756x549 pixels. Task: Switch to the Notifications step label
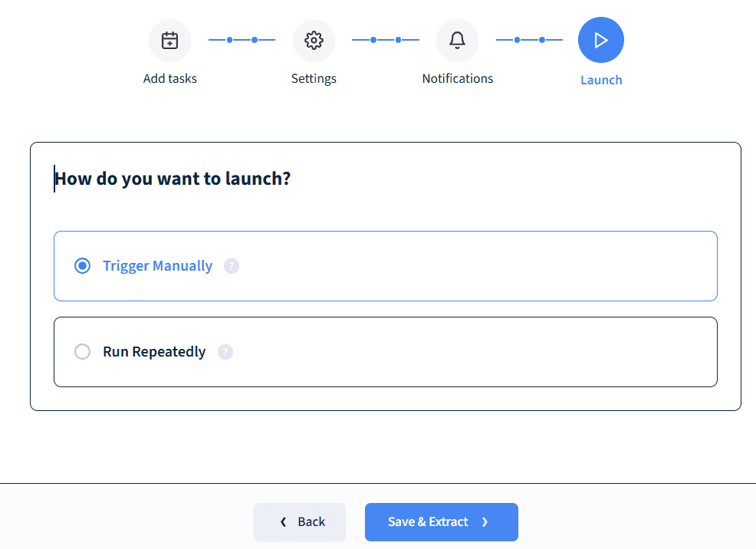coord(457,79)
